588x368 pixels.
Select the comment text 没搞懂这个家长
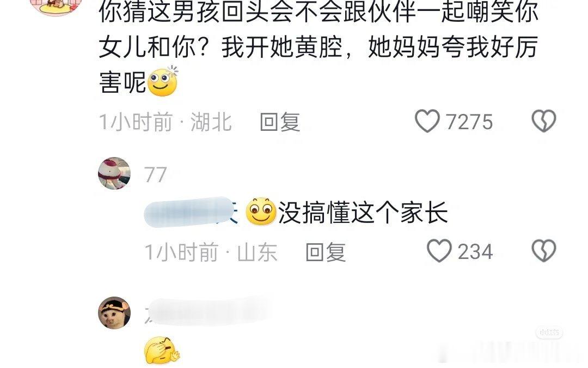coord(363,213)
